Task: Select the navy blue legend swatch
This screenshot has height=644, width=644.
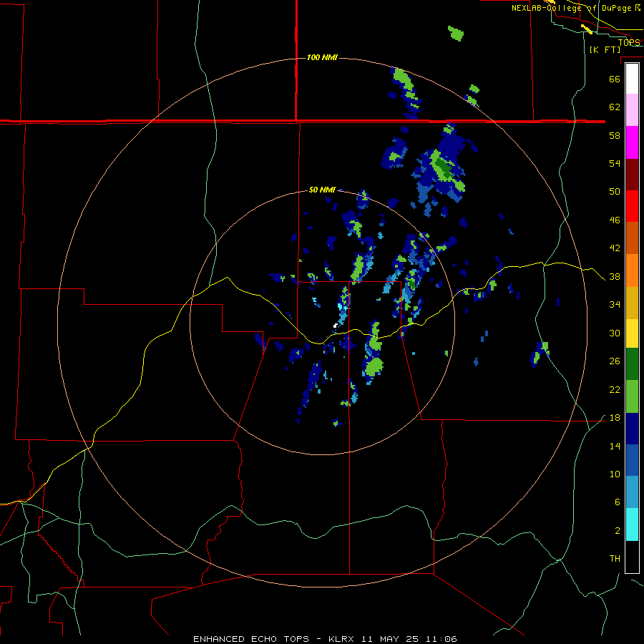Action: pyautogui.click(x=632, y=429)
